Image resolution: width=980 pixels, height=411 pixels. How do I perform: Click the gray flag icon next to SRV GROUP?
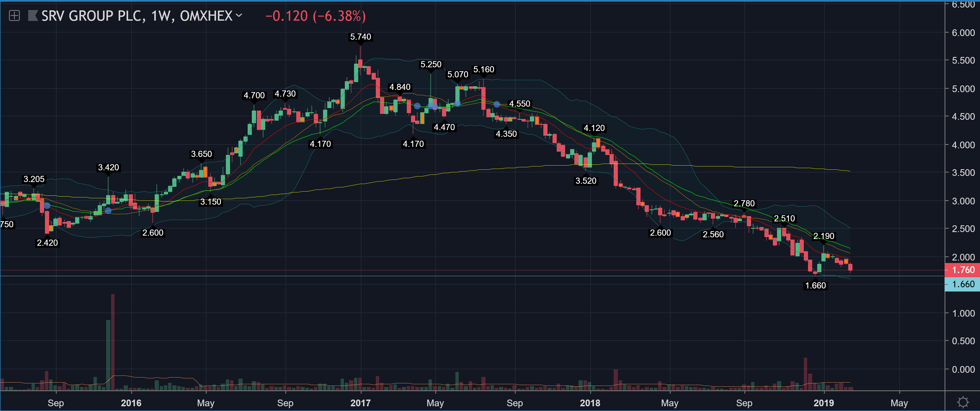pos(33,16)
